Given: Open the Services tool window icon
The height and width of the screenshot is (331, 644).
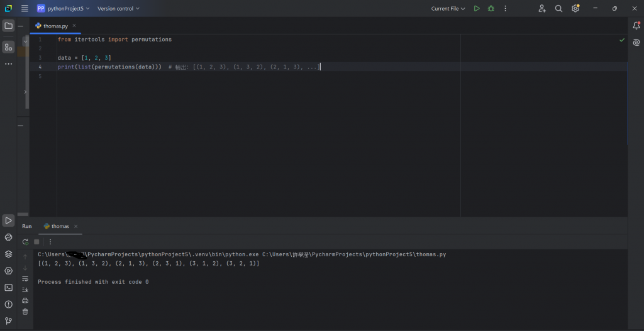Looking at the screenshot, I should pos(8,271).
